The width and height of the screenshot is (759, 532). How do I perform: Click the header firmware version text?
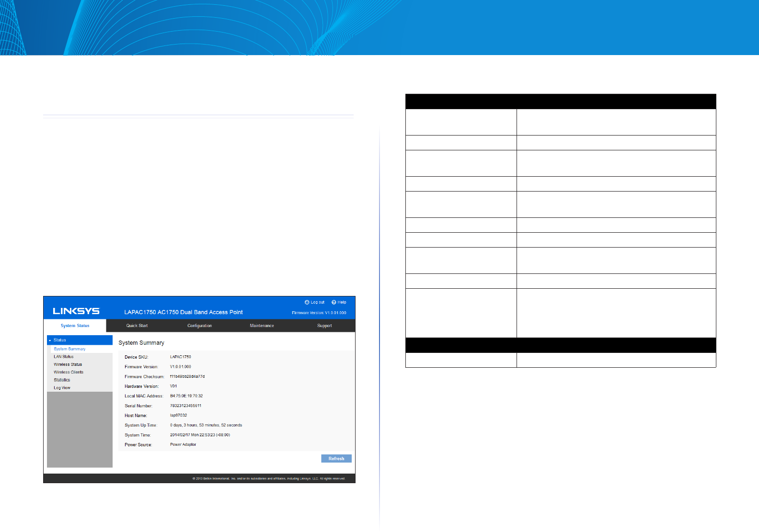[x=319, y=313]
